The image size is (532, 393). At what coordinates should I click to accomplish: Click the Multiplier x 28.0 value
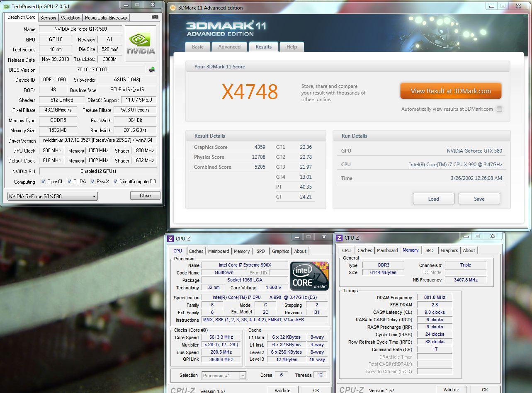tap(221, 345)
